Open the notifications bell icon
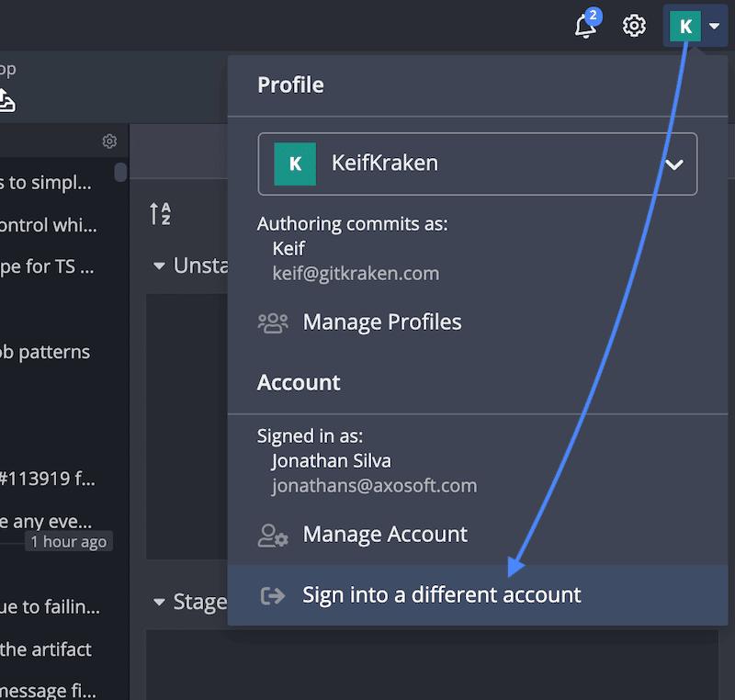The width and height of the screenshot is (735, 700). (x=585, y=26)
